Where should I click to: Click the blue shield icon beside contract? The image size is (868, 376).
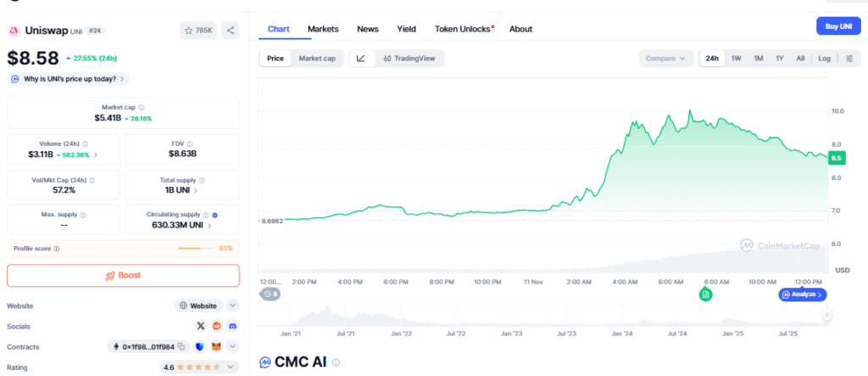click(199, 346)
